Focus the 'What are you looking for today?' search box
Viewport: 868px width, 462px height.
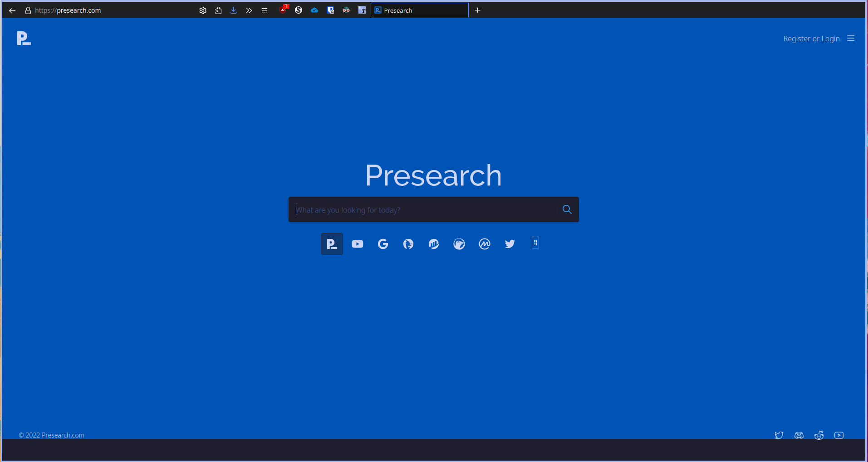click(423, 209)
